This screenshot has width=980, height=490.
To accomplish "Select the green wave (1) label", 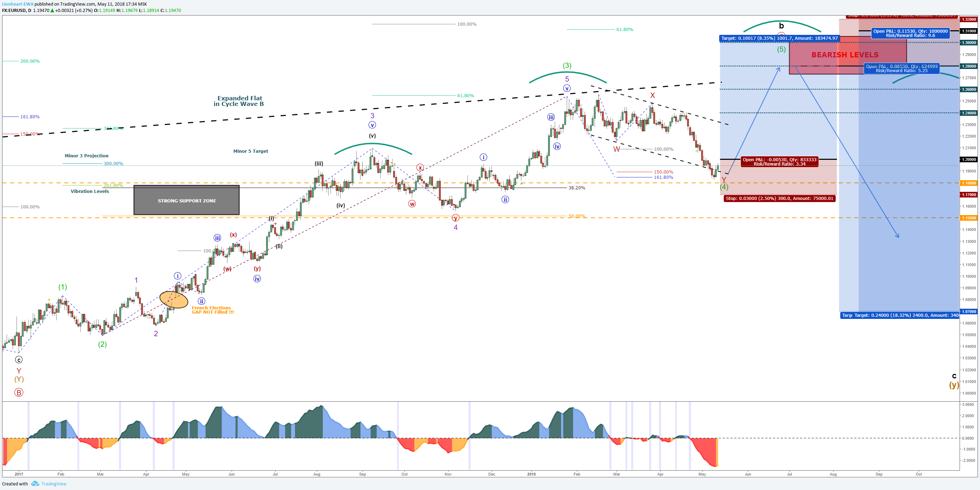I will [63, 287].
